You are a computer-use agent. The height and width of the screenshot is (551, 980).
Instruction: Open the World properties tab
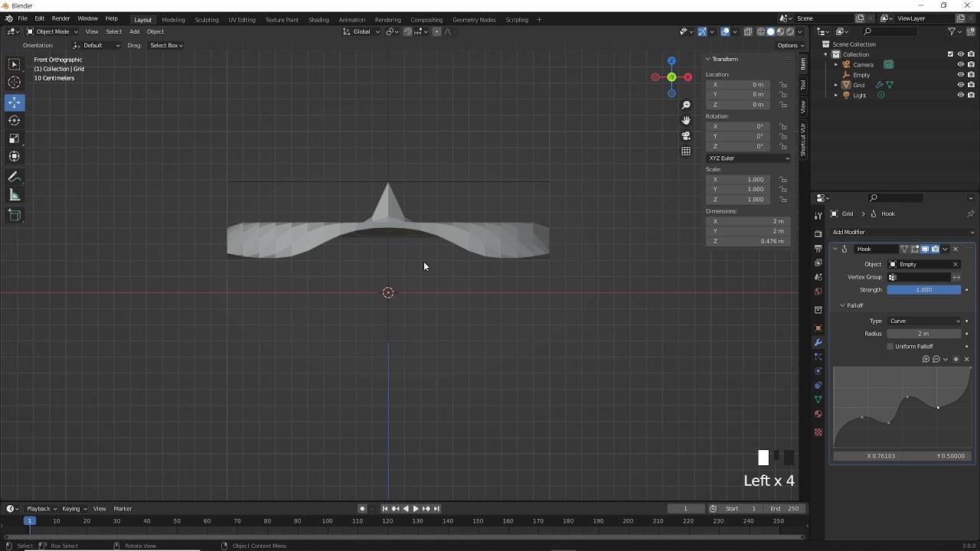pyautogui.click(x=818, y=291)
